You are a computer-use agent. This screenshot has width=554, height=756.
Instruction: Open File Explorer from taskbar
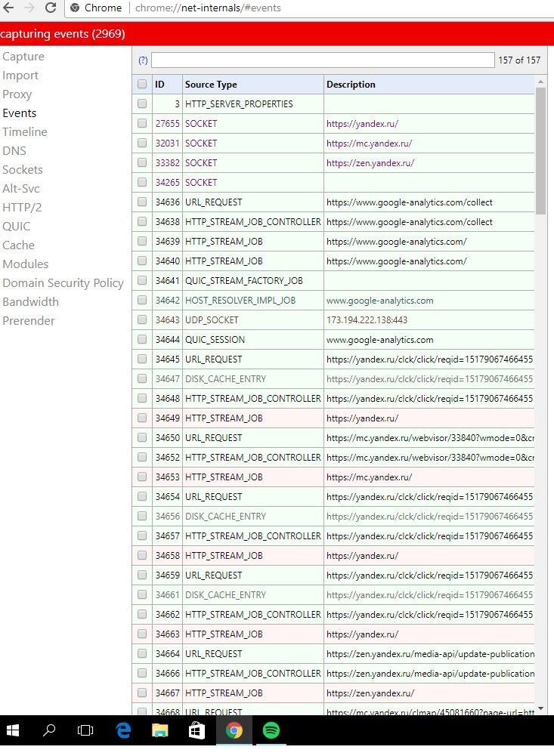point(159,730)
